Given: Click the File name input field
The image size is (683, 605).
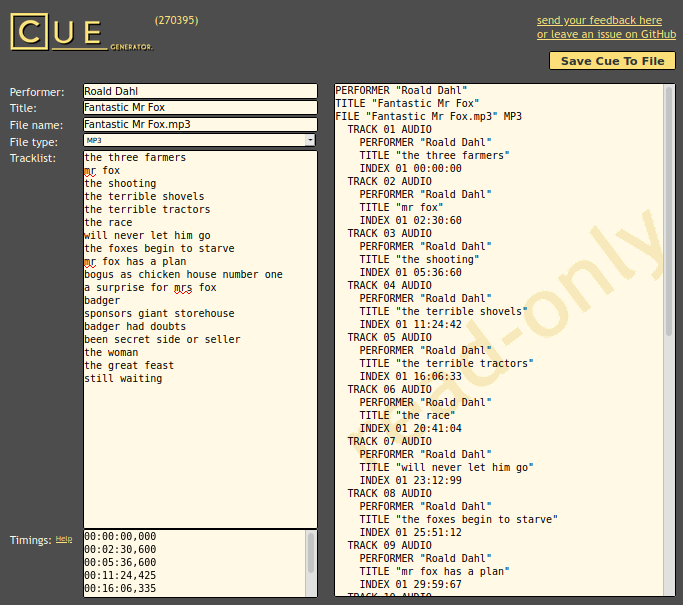Looking at the screenshot, I should point(200,125).
